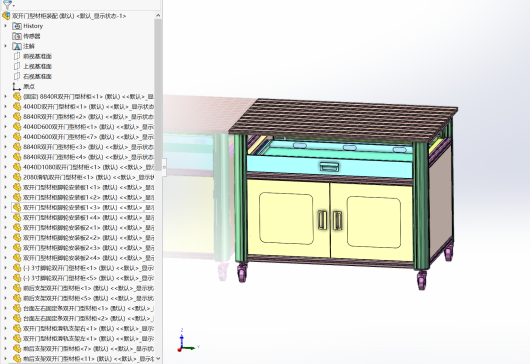Click the 台面左右固定条双开门型材柜<1> part icon

tap(17, 308)
